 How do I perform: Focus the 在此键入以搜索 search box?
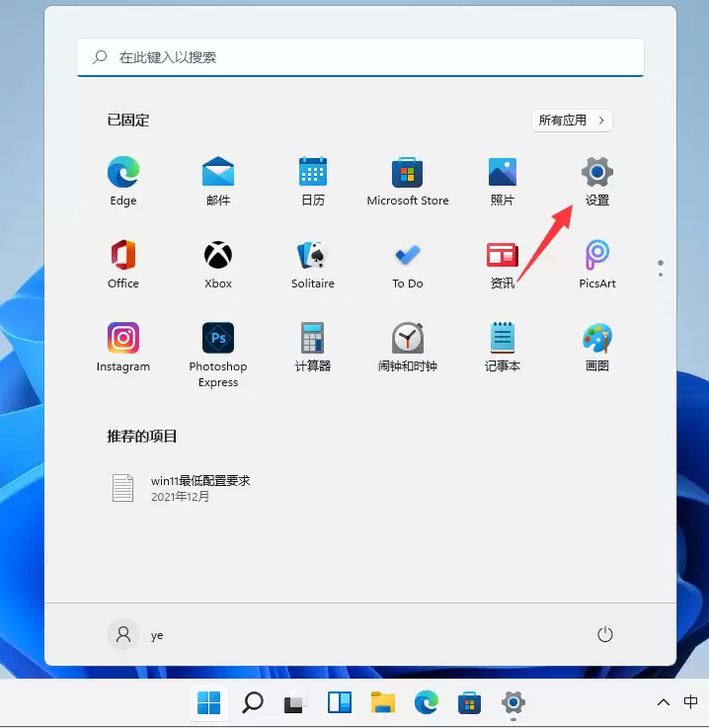(x=360, y=57)
